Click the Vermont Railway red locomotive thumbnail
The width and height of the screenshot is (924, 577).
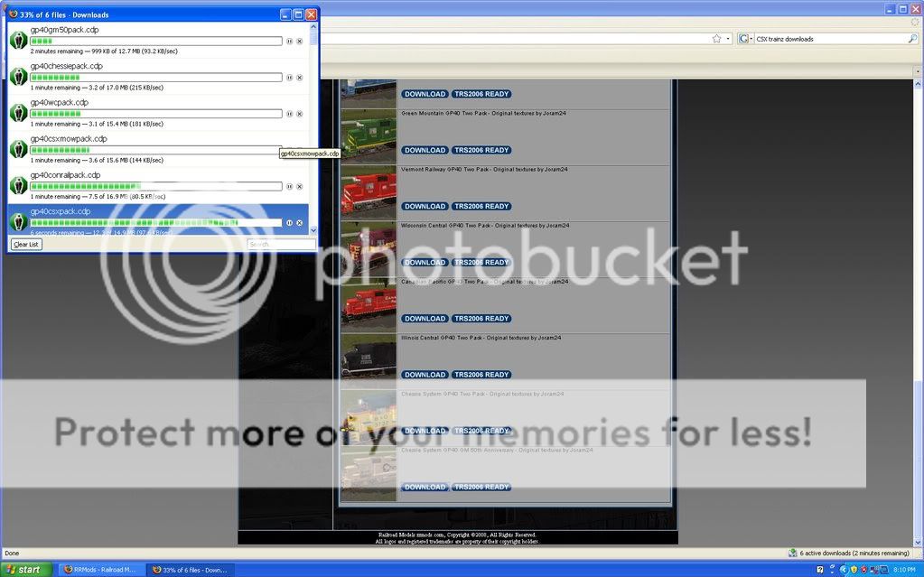369,192
